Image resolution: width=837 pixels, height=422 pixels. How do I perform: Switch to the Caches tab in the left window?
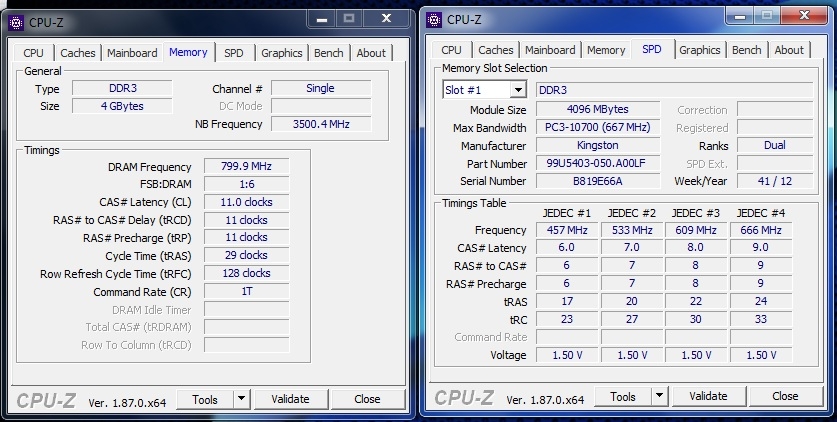click(x=77, y=53)
